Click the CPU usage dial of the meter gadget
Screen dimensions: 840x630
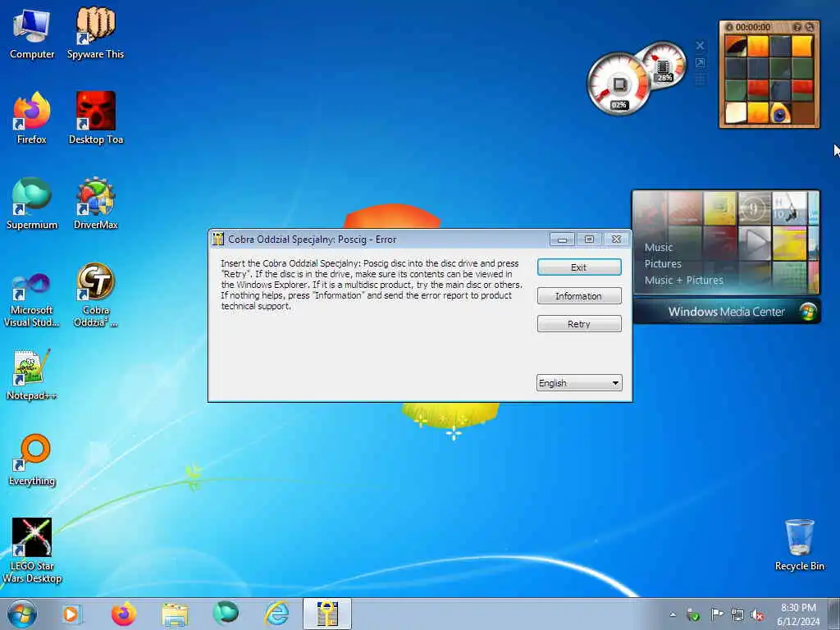619,84
